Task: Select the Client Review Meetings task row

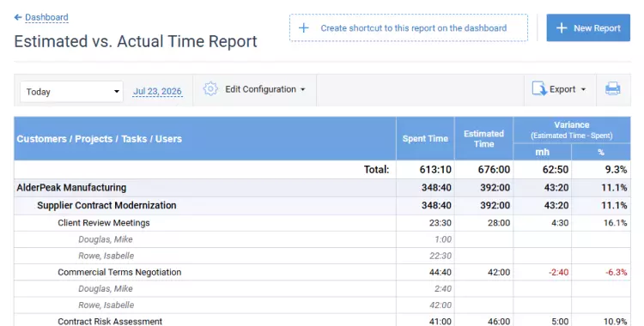Action: (x=322, y=223)
